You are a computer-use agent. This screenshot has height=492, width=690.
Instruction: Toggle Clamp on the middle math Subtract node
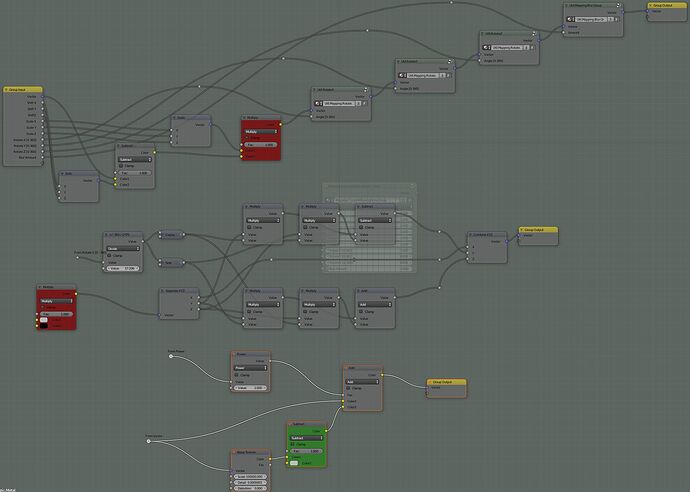click(x=361, y=227)
